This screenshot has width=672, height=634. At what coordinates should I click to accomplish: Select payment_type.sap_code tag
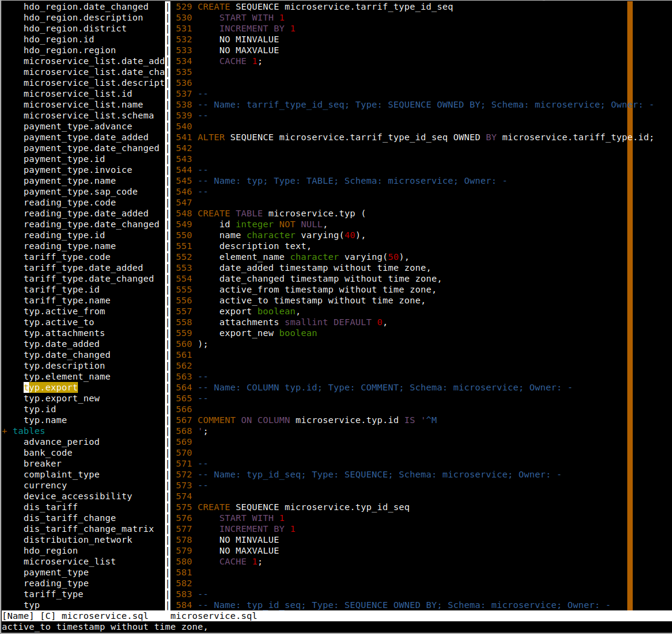tap(80, 192)
